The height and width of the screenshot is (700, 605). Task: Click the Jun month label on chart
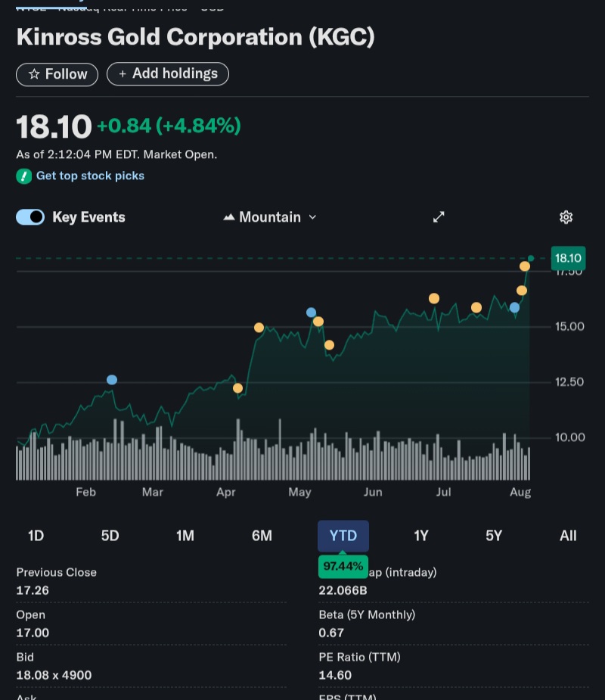[373, 492]
